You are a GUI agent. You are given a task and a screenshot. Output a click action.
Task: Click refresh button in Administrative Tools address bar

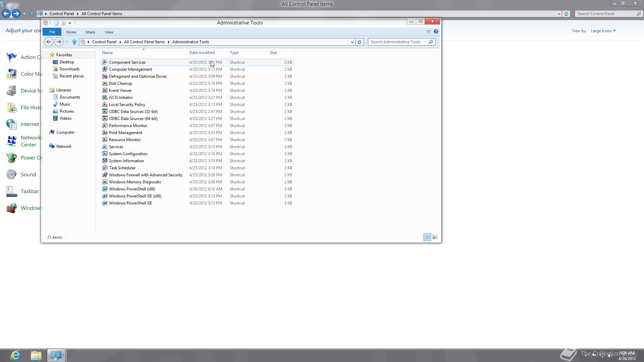(x=360, y=42)
